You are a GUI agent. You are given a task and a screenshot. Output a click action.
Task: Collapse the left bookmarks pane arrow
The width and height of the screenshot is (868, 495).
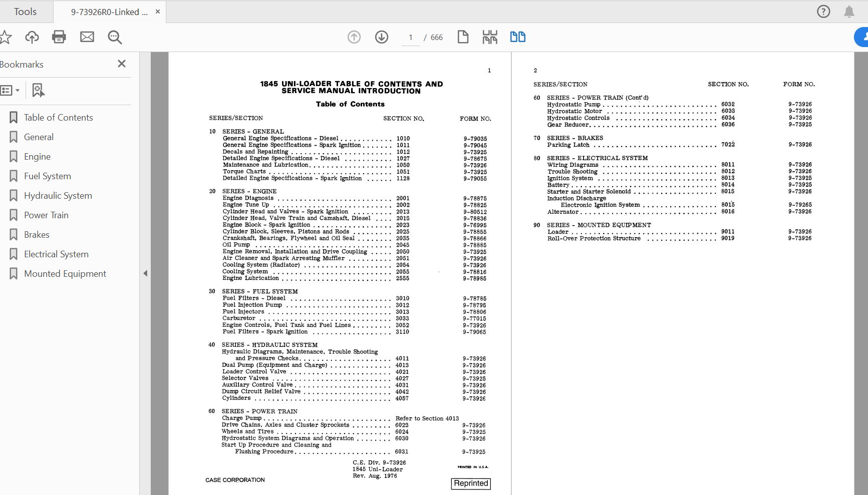[145, 273]
